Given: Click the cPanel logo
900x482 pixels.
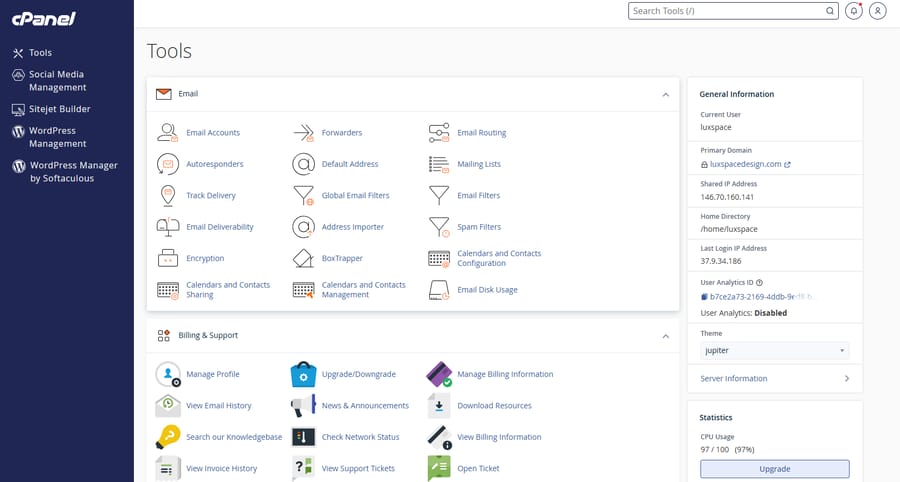Looking at the screenshot, I should click(x=44, y=19).
